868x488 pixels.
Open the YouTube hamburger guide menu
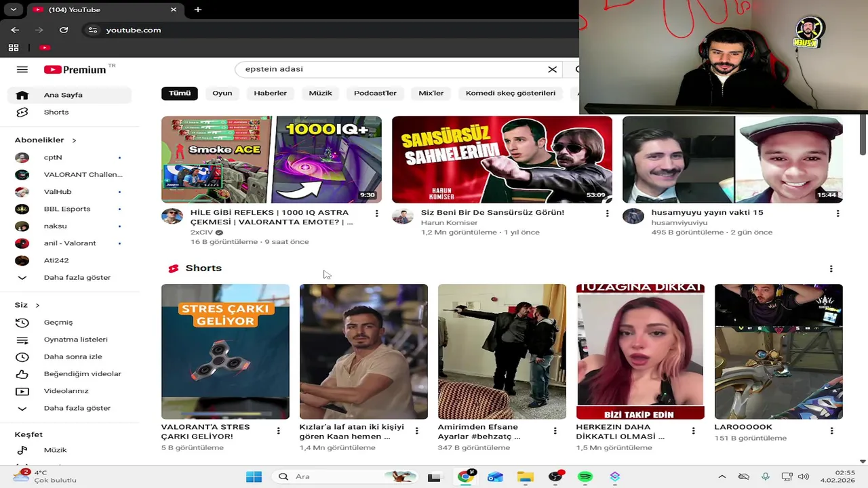[22, 69]
